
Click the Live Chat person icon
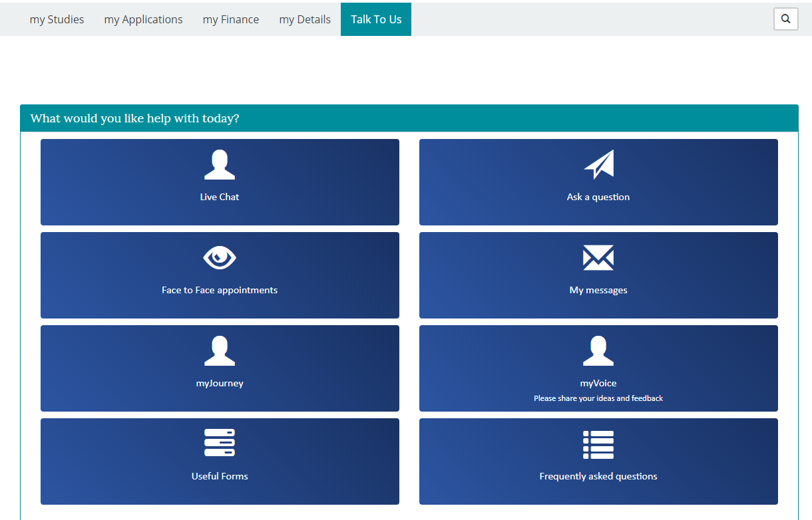tap(220, 165)
